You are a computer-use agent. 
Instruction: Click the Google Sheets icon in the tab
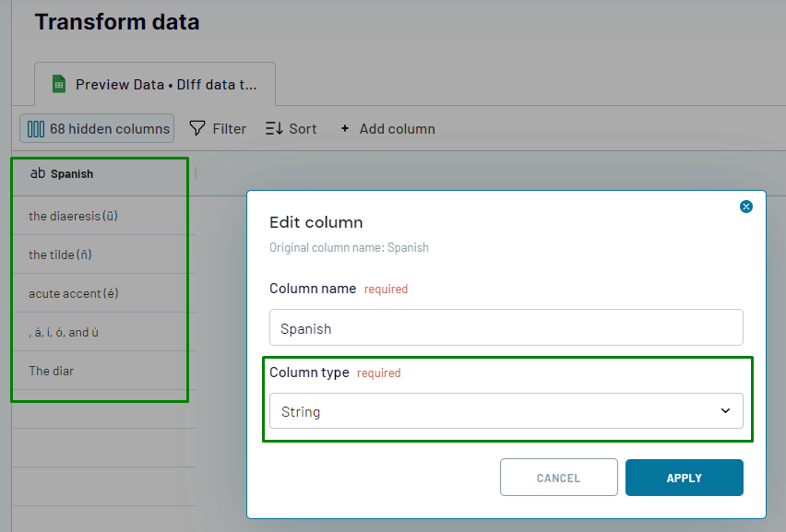pos(59,84)
